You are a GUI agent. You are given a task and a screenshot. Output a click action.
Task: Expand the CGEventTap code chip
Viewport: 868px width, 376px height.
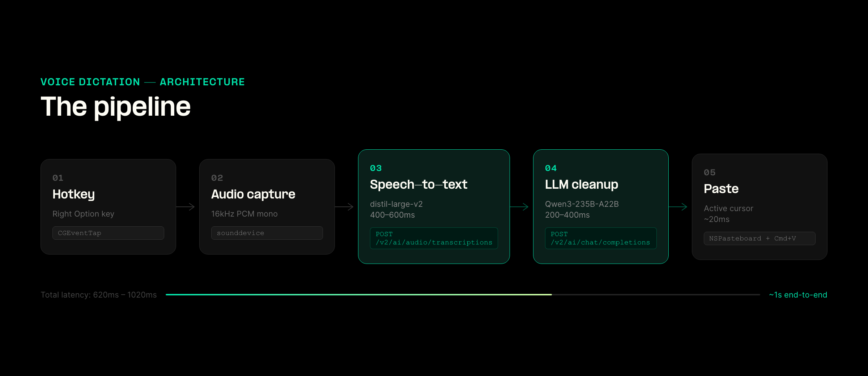pyautogui.click(x=108, y=233)
